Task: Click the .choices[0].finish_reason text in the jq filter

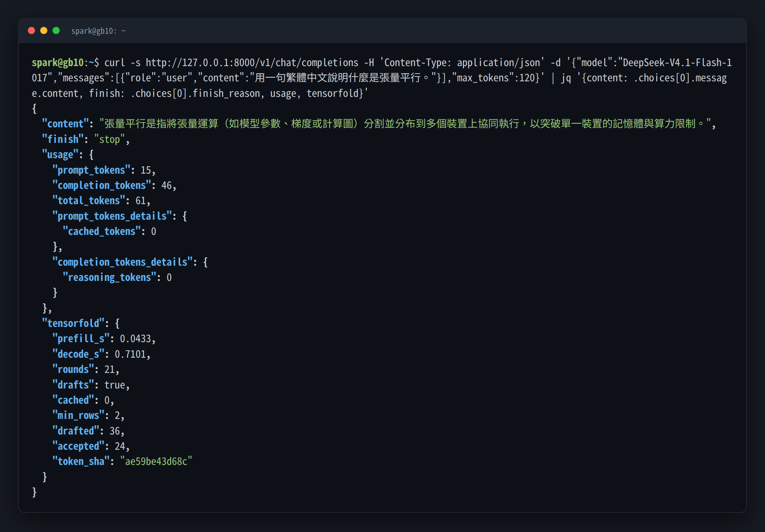Action: [x=195, y=94]
